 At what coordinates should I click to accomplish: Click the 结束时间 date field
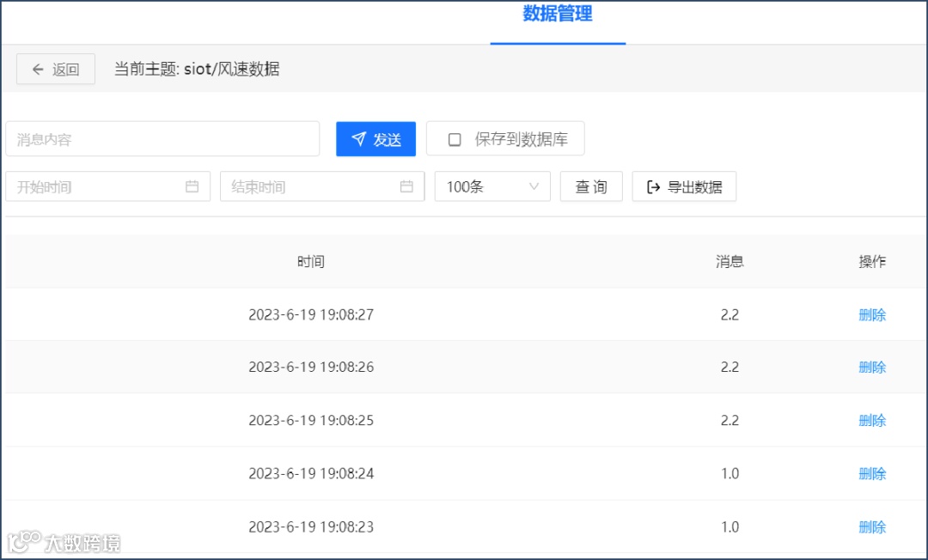322,186
